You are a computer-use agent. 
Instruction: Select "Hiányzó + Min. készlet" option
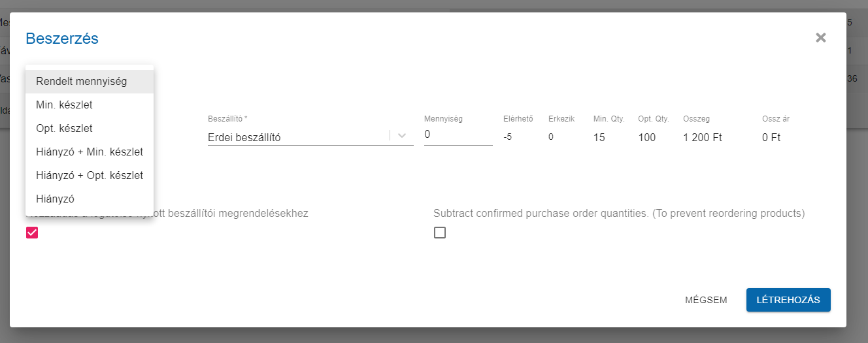pos(90,152)
